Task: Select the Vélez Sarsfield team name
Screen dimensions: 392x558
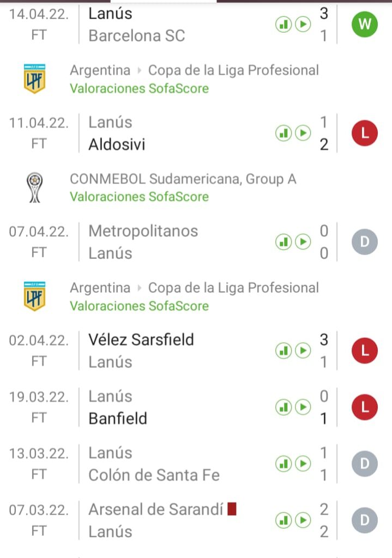Action: [x=141, y=340]
